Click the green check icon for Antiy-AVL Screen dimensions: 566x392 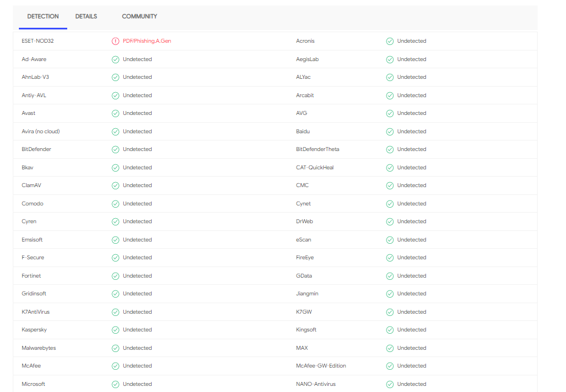[115, 96]
